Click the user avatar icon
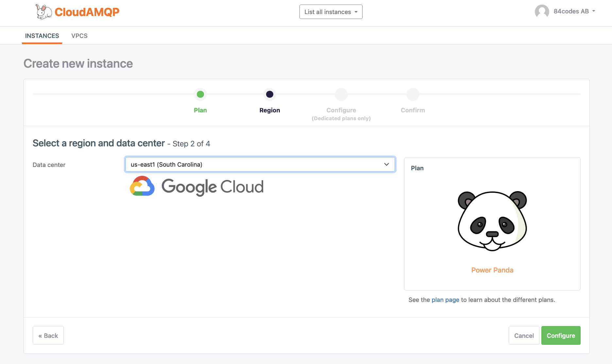 point(542,11)
